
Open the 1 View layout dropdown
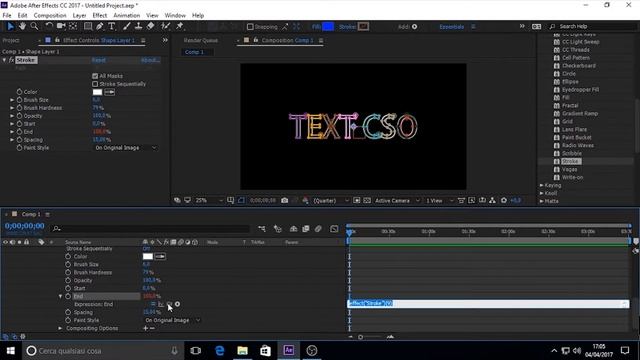440,200
